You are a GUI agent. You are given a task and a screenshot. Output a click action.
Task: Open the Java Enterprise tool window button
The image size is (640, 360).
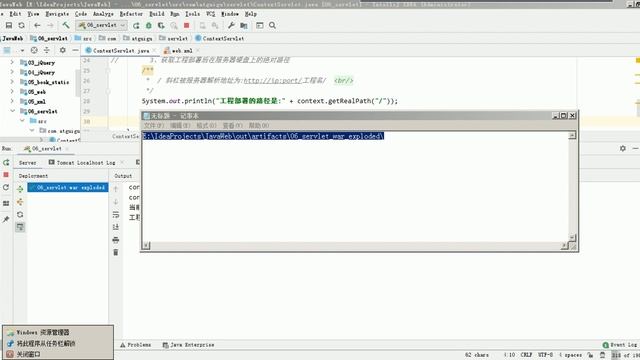click(x=188, y=345)
